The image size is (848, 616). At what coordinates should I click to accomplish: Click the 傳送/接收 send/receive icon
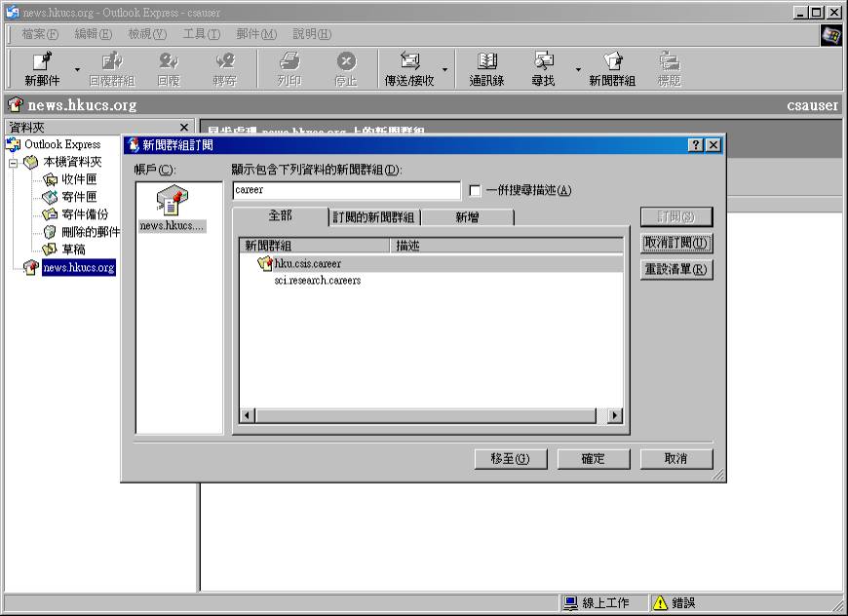pyautogui.click(x=409, y=69)
